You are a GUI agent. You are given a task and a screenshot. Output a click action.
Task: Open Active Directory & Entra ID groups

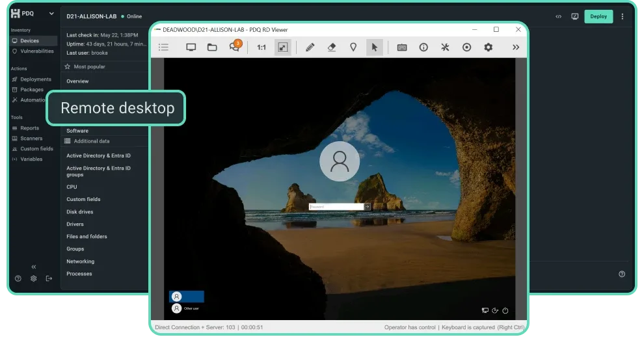(x=99, y=171)
